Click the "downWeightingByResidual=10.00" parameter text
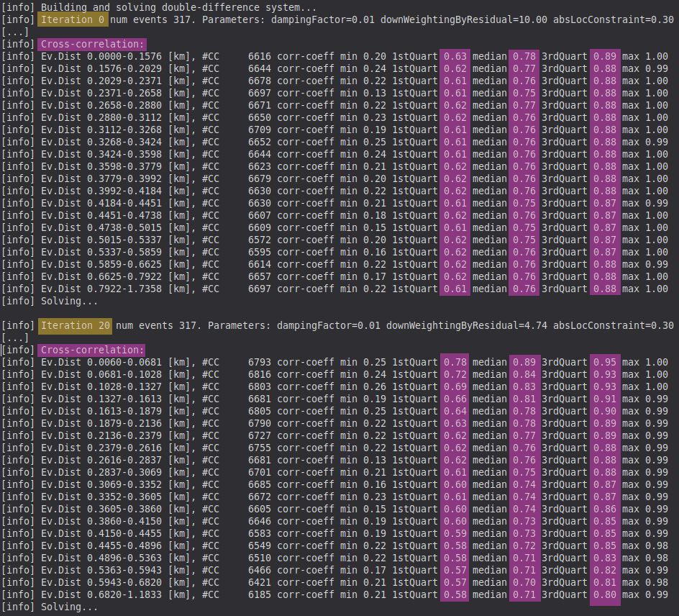Image resolution: width=679 pixels, height=616 pixels. tap(467, 20)
